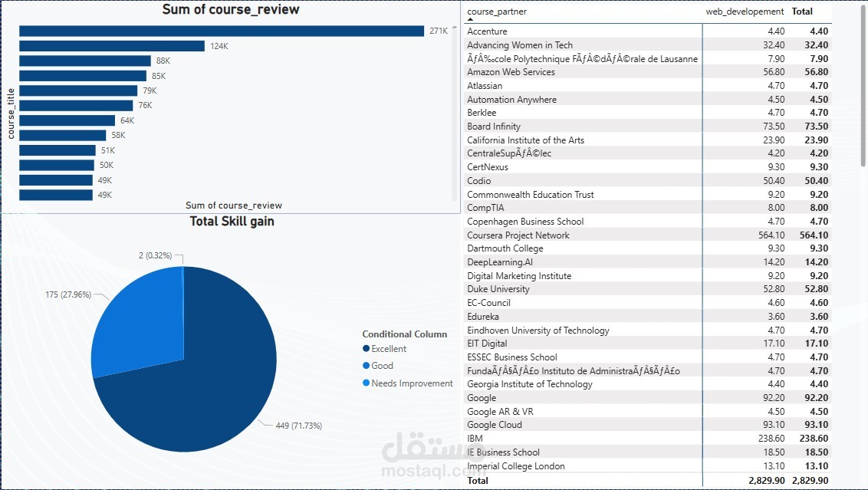Select the 'Google Cloud' row

pyautogui.click(x=647, y=425)
